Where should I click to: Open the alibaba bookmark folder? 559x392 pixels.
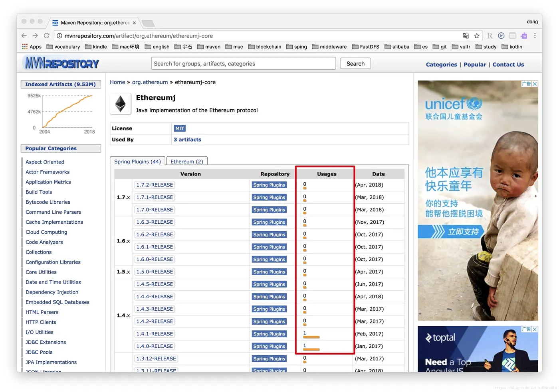pyautogui.click(x=397, y=47)
